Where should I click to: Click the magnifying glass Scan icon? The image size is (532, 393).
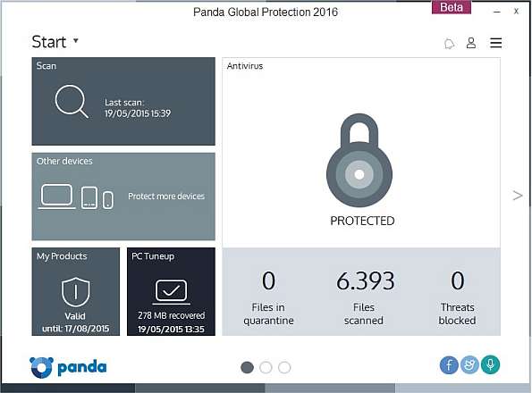point(72,102)
